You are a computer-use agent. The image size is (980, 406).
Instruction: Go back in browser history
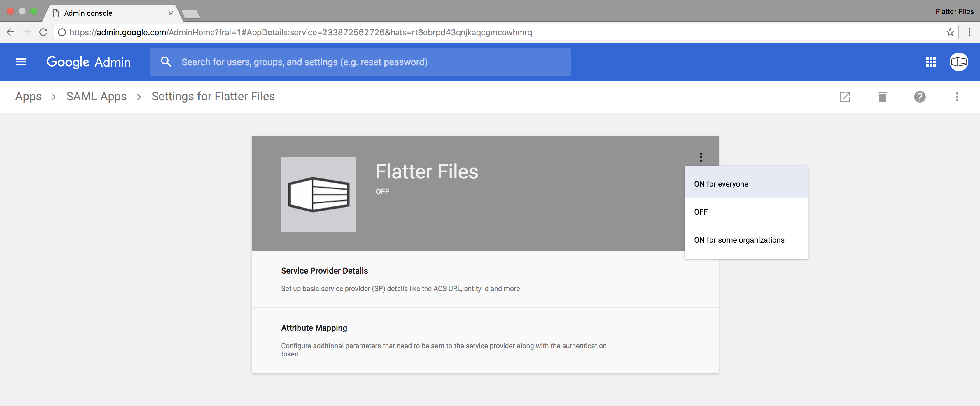pyautogui.click(x=11, y=32)
